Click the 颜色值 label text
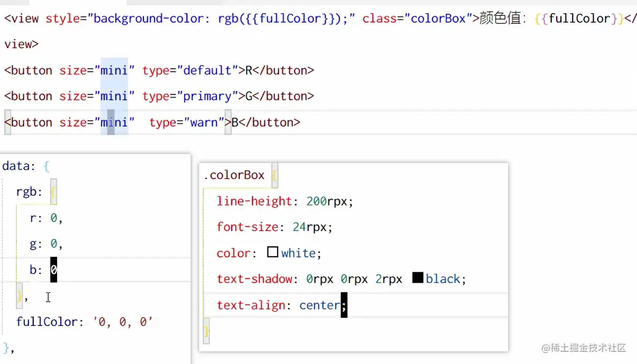This screenshot has height=364, width=637. [500, 18]
